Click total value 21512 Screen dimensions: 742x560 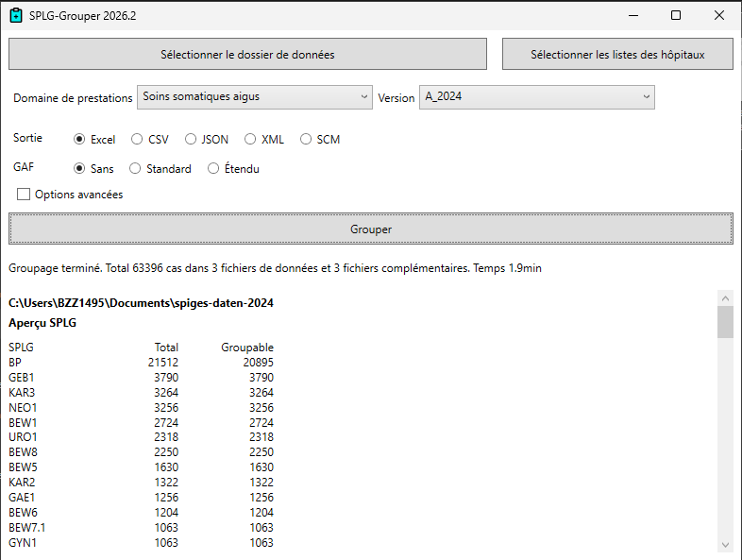[x=163, y=363]
